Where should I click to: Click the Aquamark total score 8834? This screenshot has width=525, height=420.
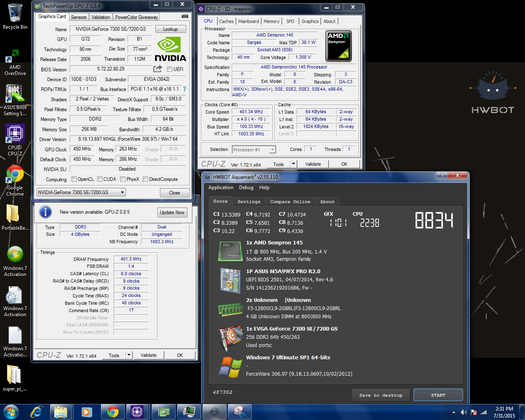pos(434,220)
